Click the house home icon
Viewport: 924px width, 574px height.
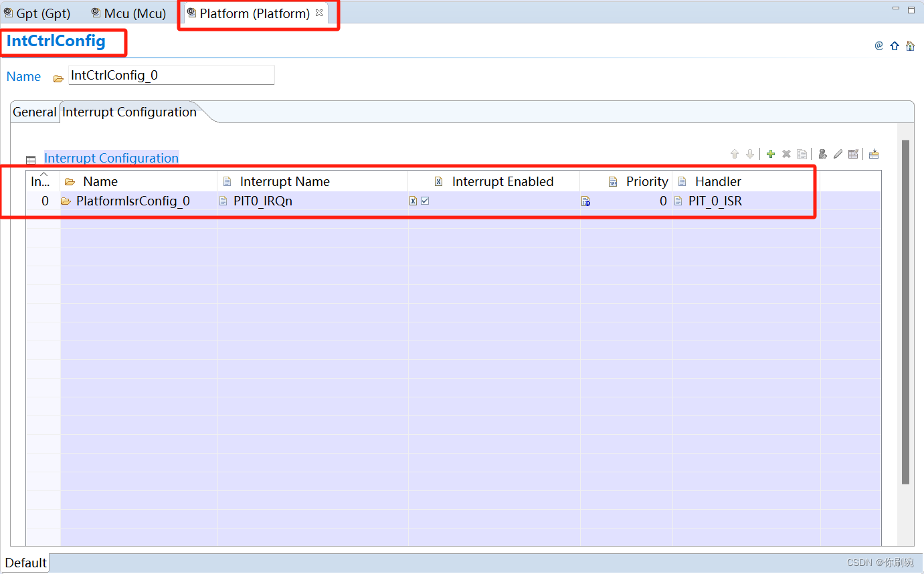pyautogui.click(x=910, y=46)
